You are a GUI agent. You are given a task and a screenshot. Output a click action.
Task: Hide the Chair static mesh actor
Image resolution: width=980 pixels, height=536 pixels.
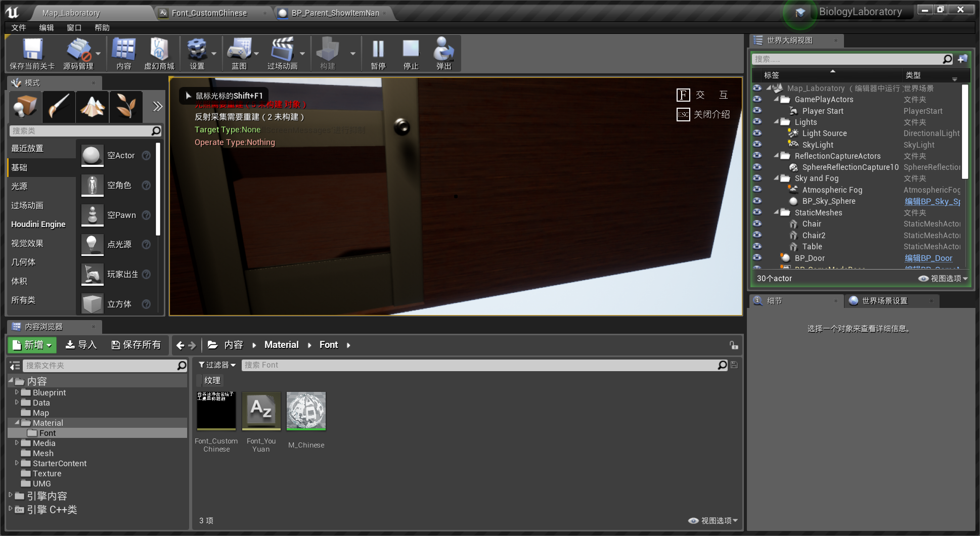(757, 224)
